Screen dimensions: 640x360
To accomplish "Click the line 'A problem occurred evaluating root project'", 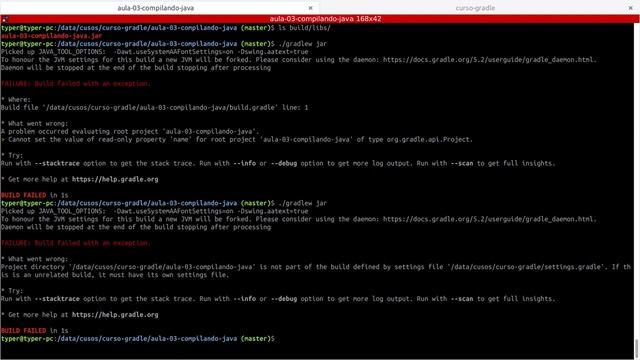I will pos(130,131).
